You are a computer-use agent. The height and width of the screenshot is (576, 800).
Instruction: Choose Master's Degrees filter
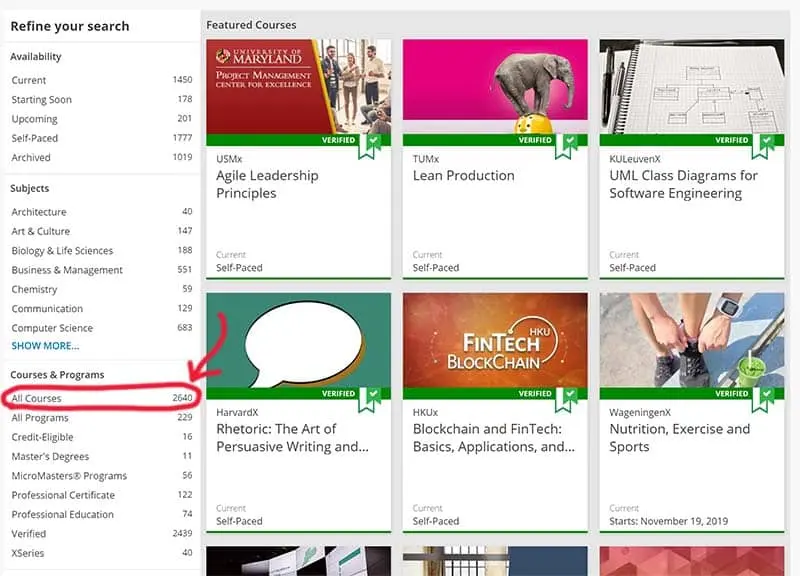pos(102,457)
